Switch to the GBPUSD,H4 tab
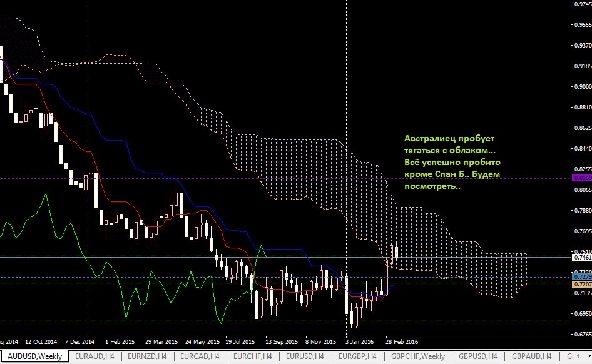Image resolution: width=592 pixels, height=364 pixels. tap(477, 356)
